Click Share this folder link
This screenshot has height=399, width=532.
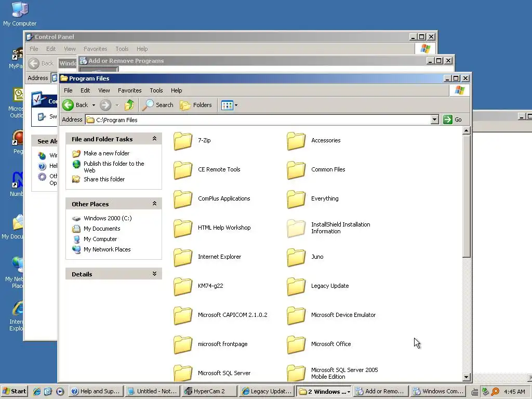tap(104, 179)
